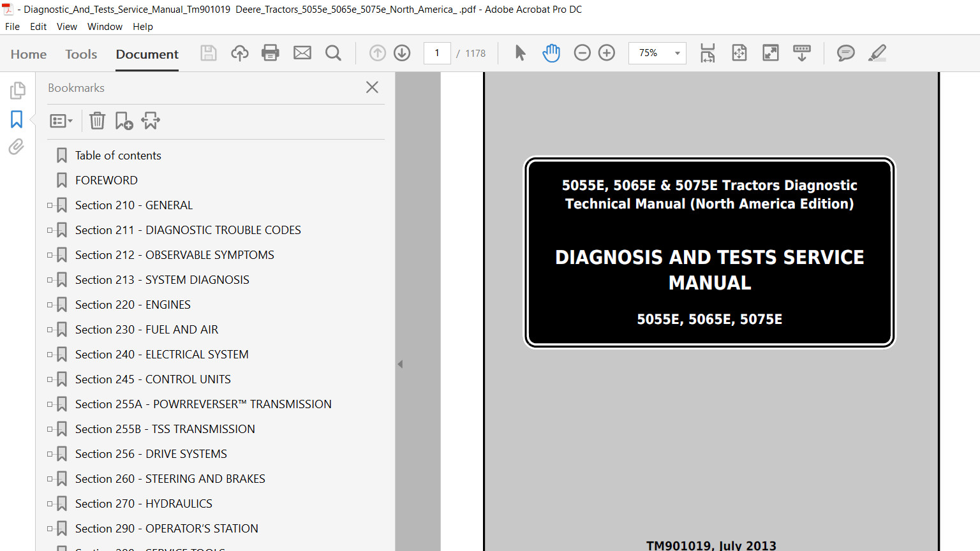Image resolution: width=980 pixels, height=551 pixels.
Task: Click the fit width scrolling icon
Action: coord(708,53)
